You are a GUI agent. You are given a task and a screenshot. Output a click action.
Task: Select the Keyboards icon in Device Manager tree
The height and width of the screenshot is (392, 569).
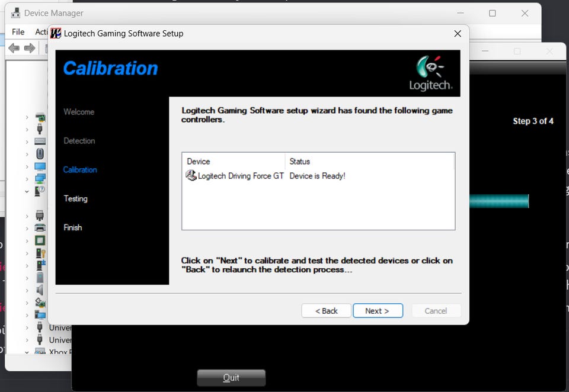[x=40, y=142]
